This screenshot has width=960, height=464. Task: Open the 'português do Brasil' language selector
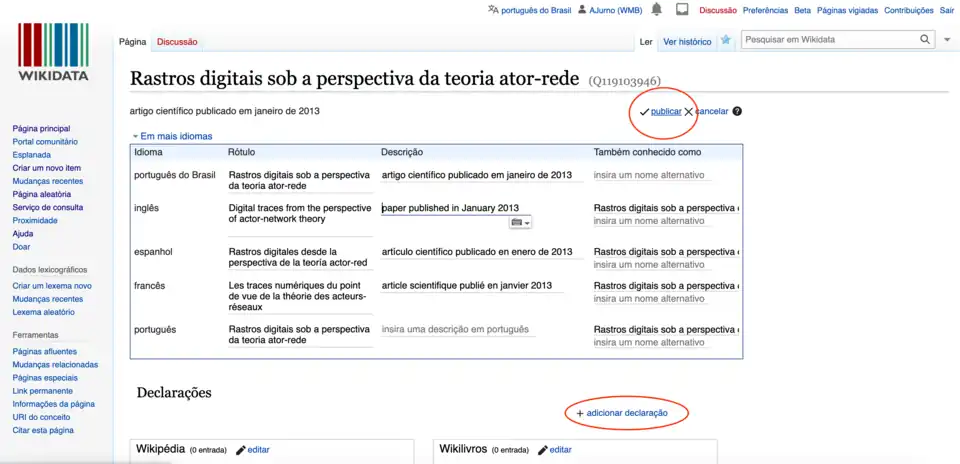click(x=535, y=10)
